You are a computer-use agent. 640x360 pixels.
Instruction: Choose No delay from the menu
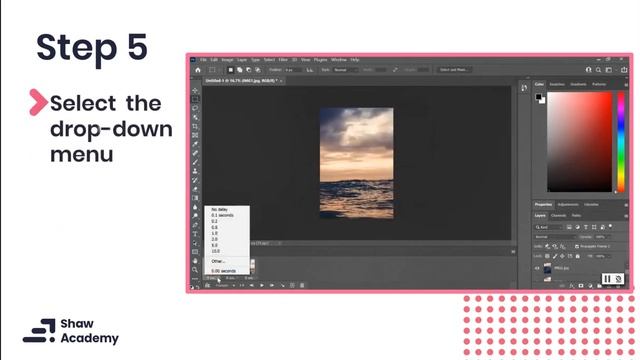220,209
